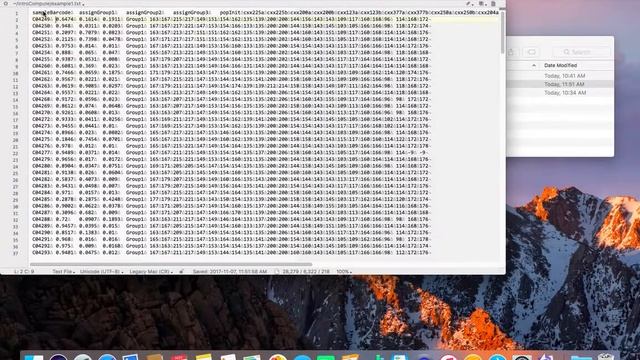
Task: Select Finder row dated Today, 10:41 AM
Action: click(560, 76)
